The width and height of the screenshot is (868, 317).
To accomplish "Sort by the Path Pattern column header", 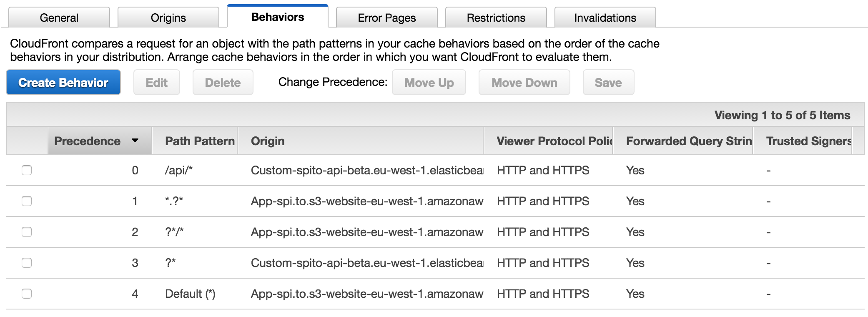I will click(x=199, y=141).
